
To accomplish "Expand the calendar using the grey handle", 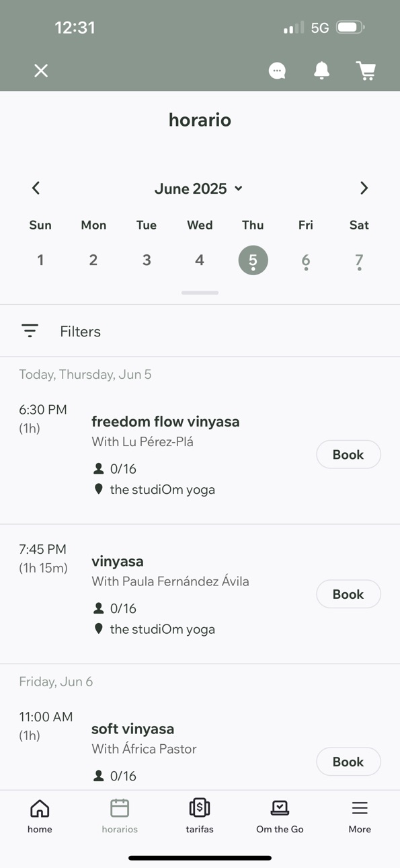I will point(200,293).
